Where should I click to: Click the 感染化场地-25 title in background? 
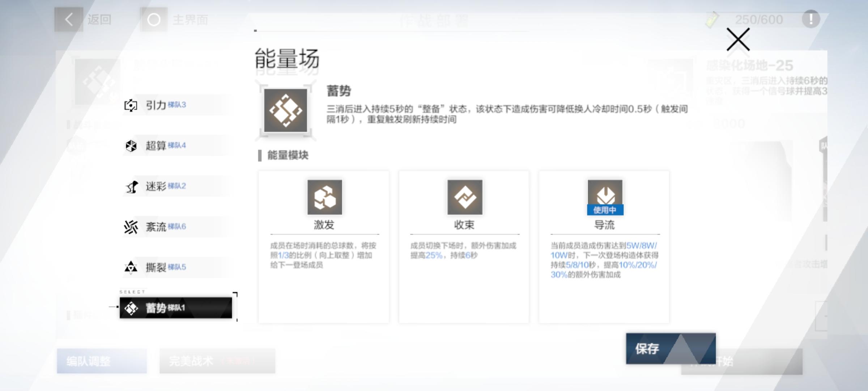750,66
